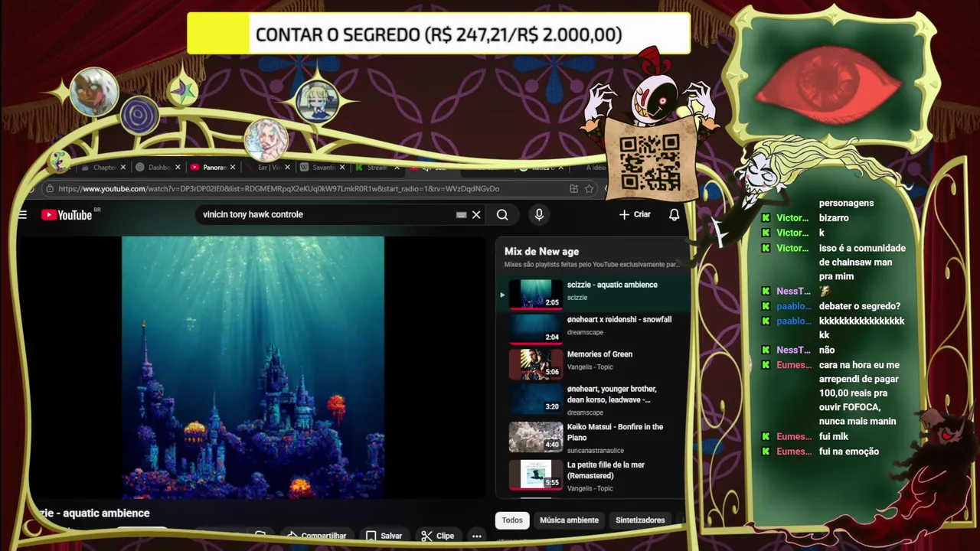Save the video with Salvar
The image size is (980, 551).
point(384,536)
